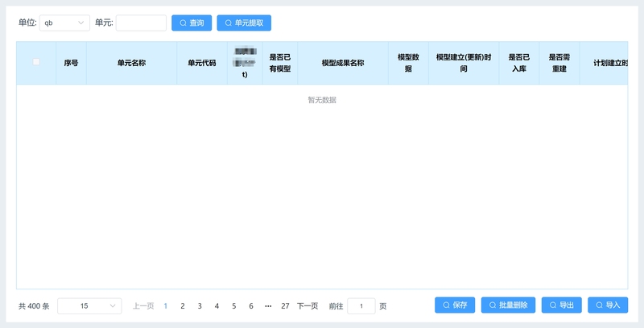Click the 下一页 next page button

308,306
